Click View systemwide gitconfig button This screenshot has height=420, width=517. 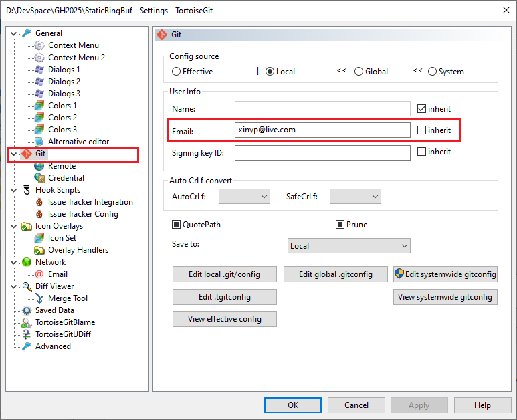click(x=445, y=297)
